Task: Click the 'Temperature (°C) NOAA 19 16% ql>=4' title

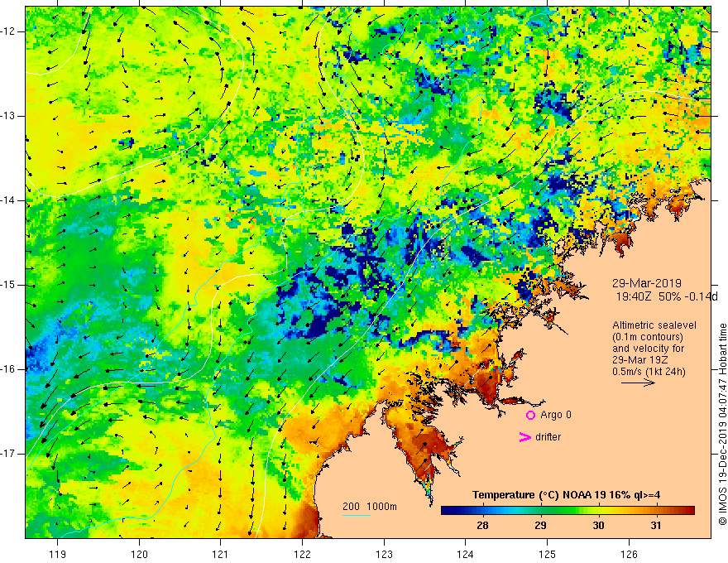Action: click(x=566, y=495)
